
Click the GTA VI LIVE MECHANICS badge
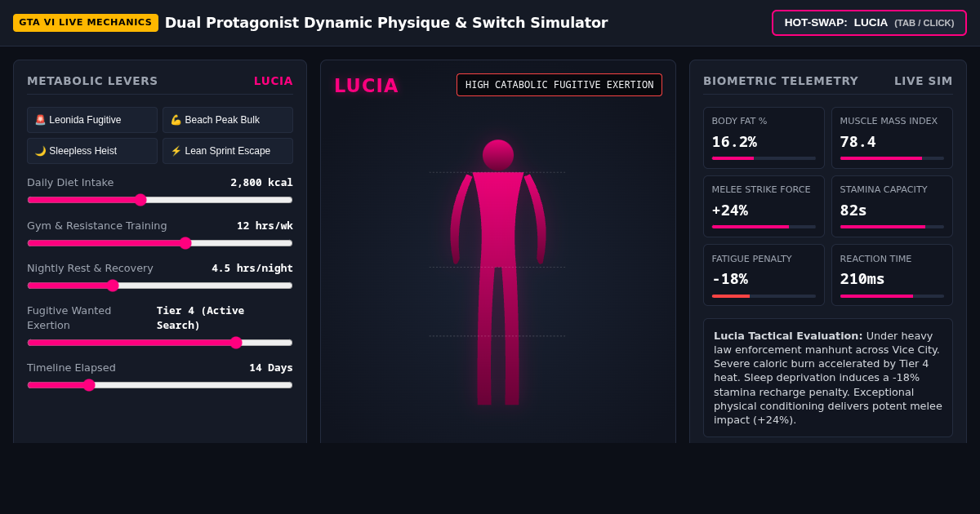coord(86,23)
